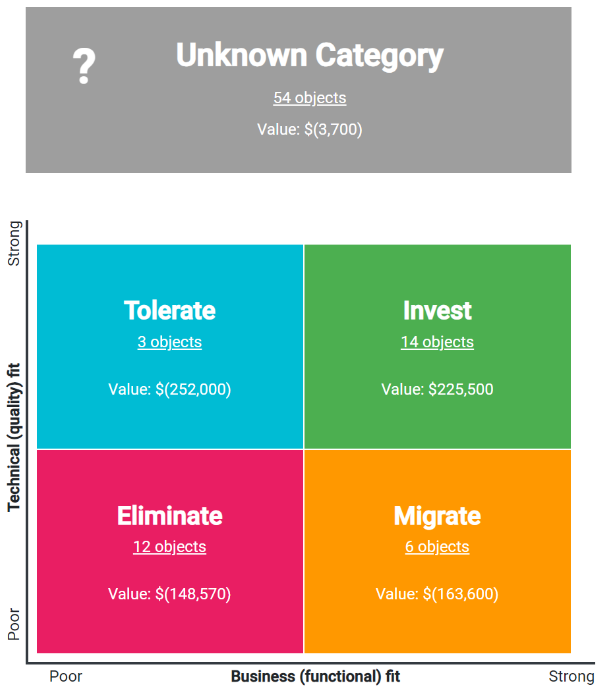600x690 pixels.
Task: Click the Unknown Category heading
Action: pyautogui.click(x=309, y=56)
